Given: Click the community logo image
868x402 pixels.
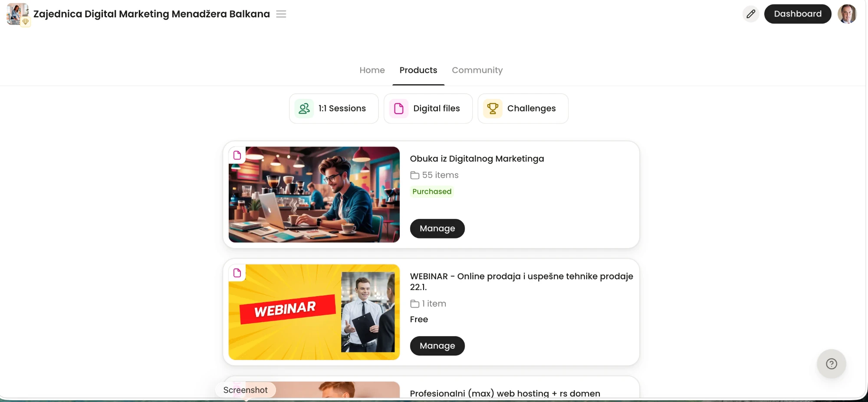Looking at the screenshot, I should coord(18,14).
